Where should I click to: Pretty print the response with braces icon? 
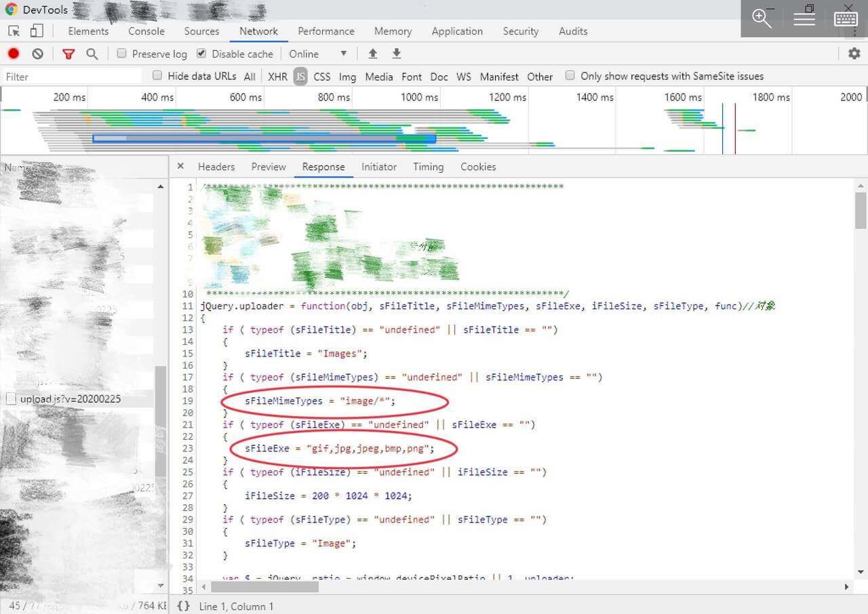tap(183, 606)
